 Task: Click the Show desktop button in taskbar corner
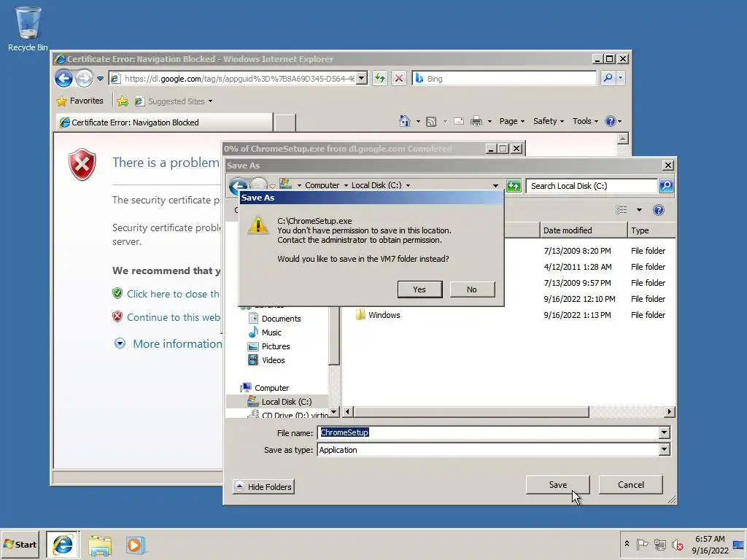coord(738,544)
